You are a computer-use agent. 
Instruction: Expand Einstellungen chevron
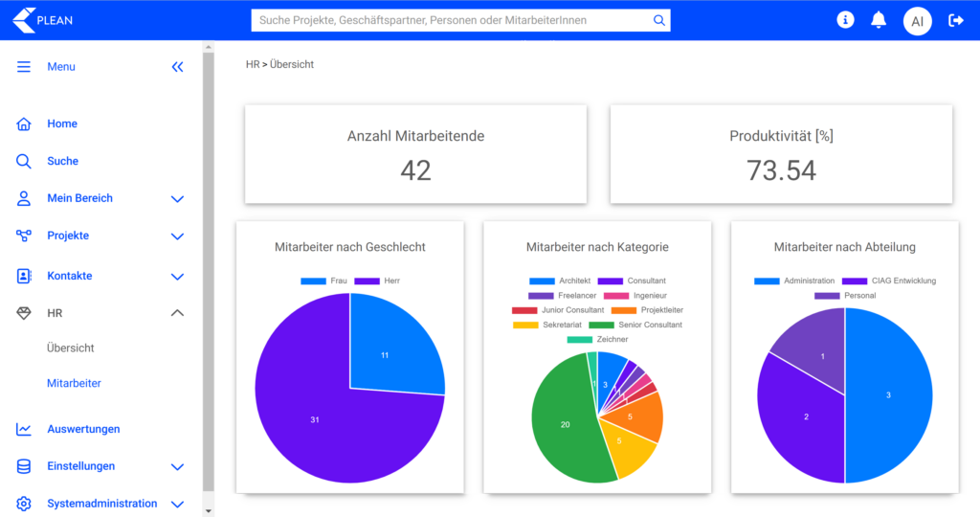tap(177, 467)
